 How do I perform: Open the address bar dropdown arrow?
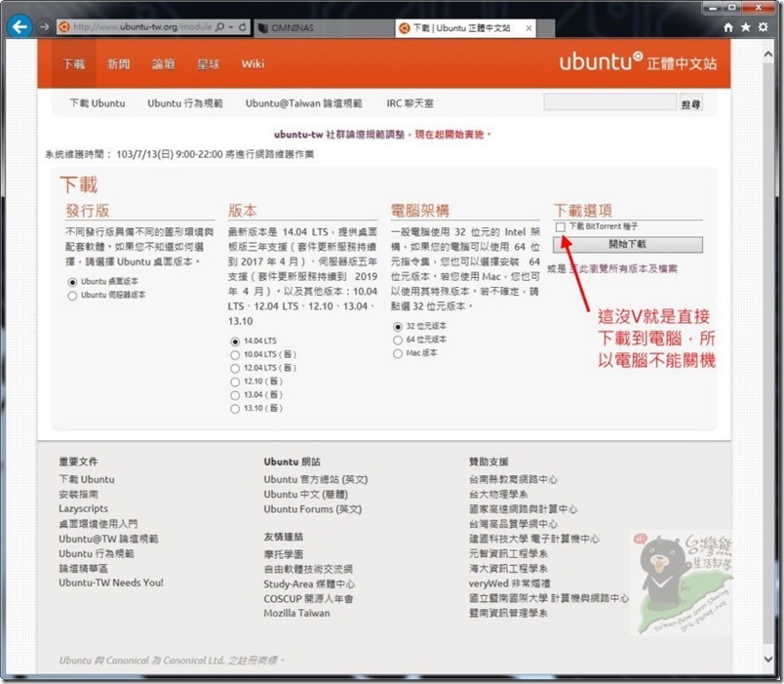[x=231, y=27]
